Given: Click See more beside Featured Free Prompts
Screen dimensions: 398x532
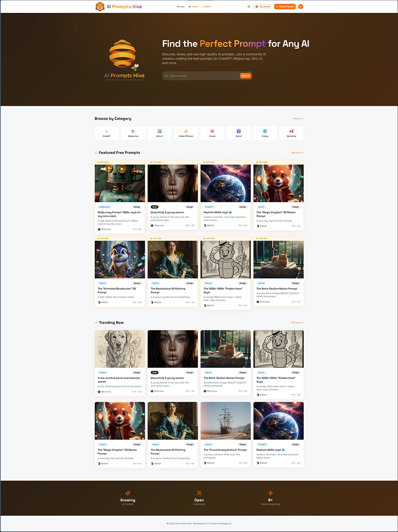Looking at the screenshot, I should 297,152.
